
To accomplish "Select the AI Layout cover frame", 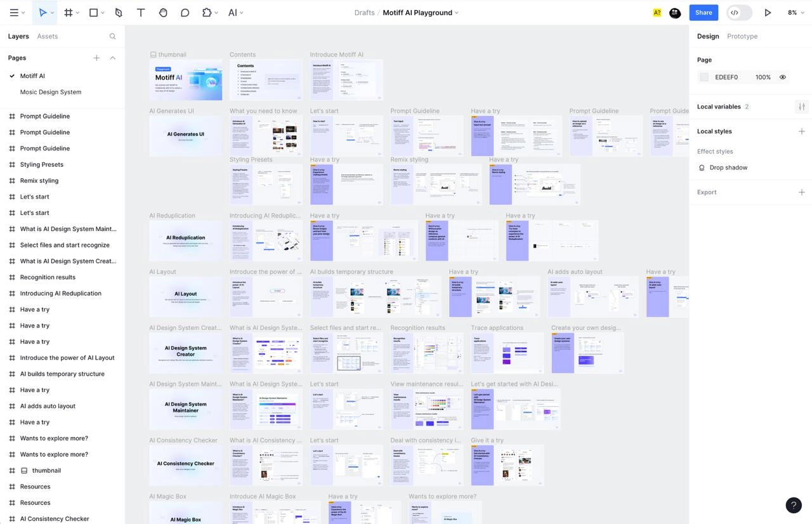I will [186, 296].
